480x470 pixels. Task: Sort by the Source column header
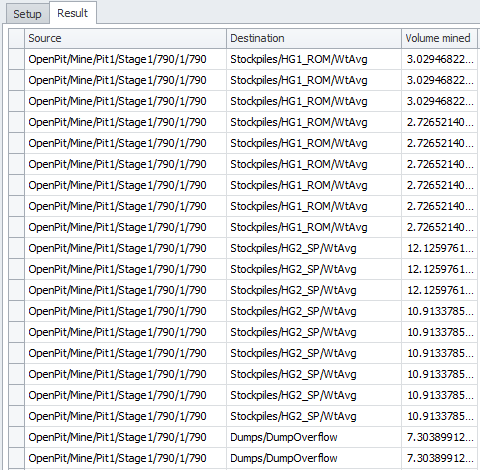click(125, 38)
